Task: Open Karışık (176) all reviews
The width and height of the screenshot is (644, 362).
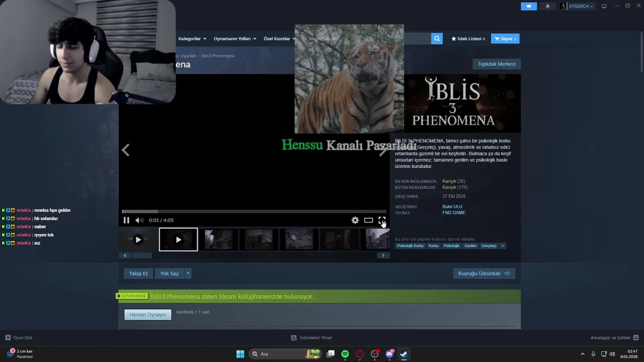Action: tap(455, 187)
